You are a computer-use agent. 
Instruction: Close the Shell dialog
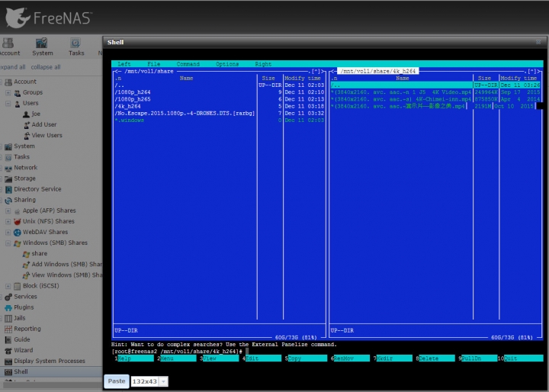[x=538, y=42]
